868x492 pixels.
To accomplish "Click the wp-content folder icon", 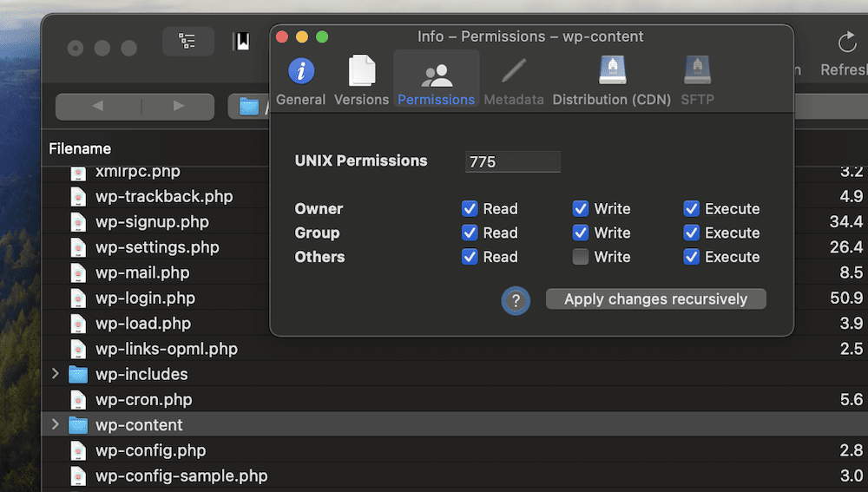I will pos(78,425).
